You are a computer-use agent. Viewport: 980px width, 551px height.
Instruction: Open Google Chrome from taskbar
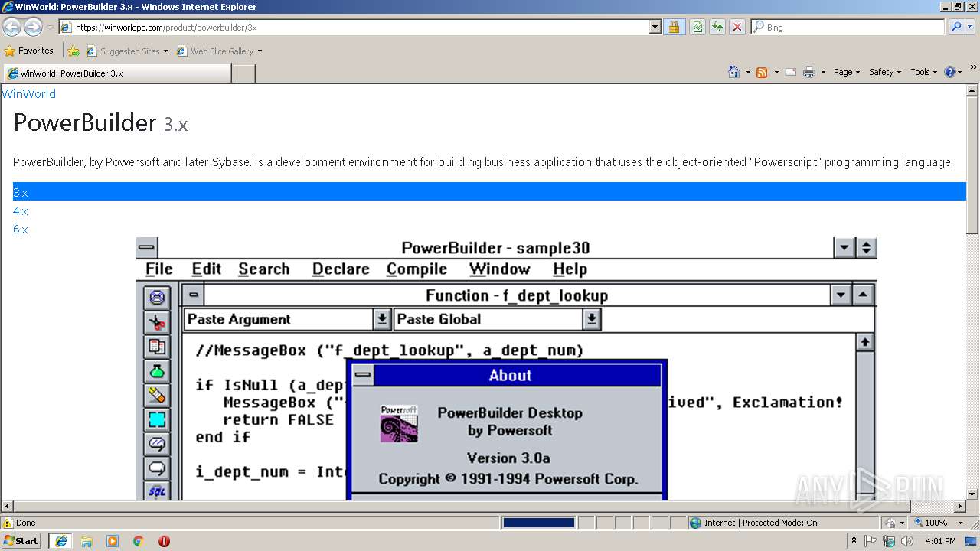138,541
